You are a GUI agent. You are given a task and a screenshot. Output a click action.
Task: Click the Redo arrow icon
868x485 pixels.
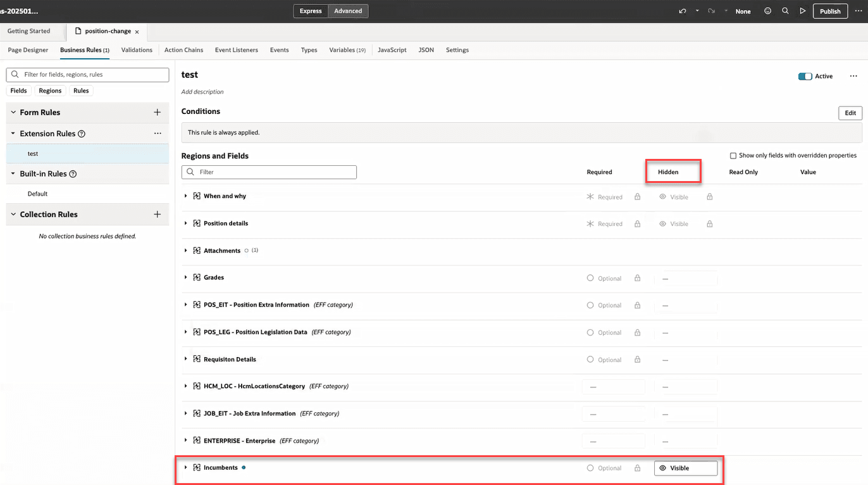[712, 11]
